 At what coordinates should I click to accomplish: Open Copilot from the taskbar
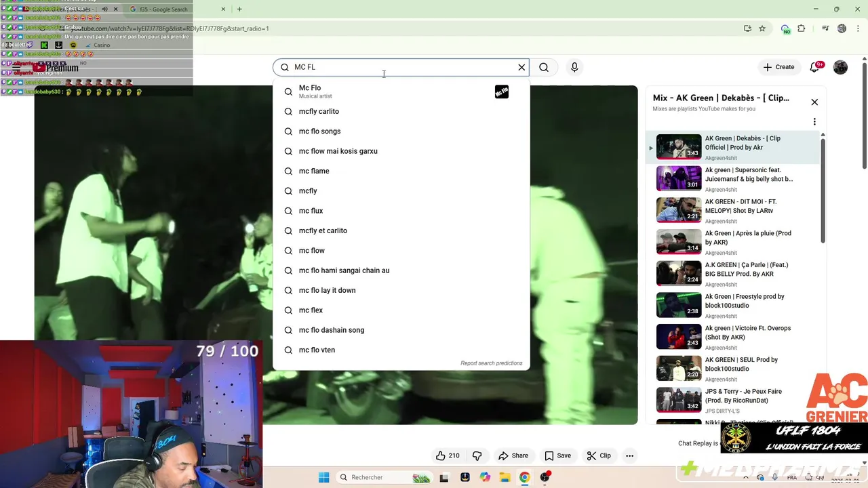click(x=485, y=477)
